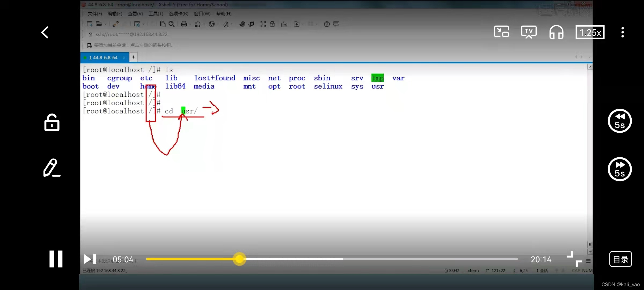Expand the file transfer dropdown arrow
The height and width of the screenshot is (290, 644).
(204, 24)
